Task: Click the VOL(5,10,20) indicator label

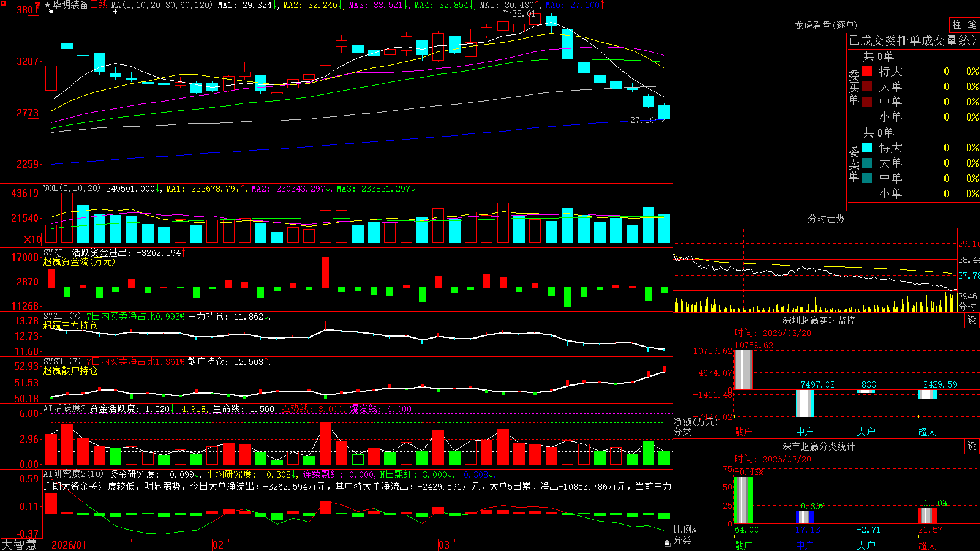Action: (x=72, y=189)
